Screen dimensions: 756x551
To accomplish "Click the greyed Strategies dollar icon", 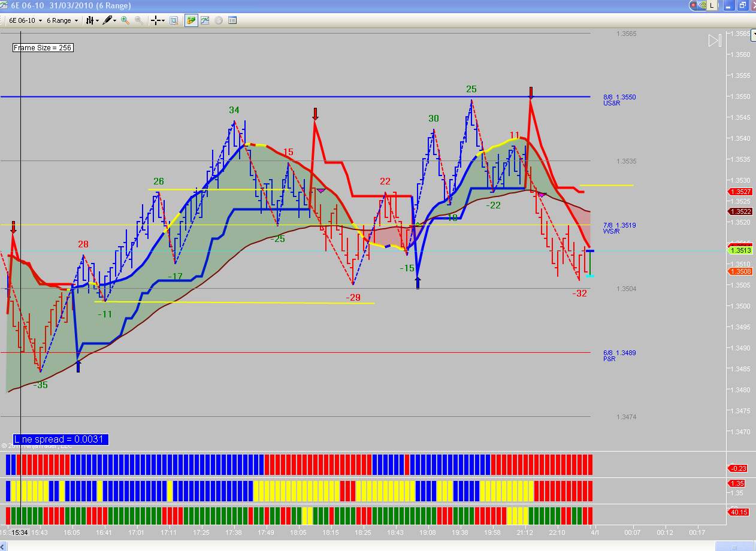I will click(x=219, y=20).
